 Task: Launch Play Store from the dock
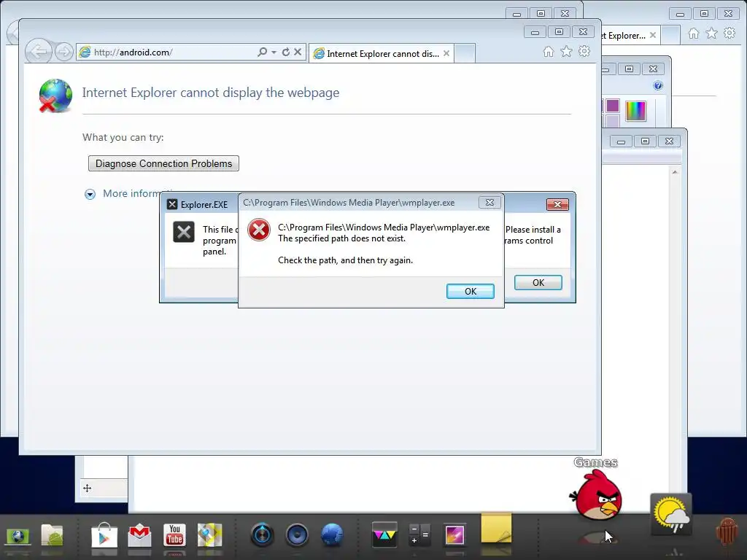click(104, 535)
